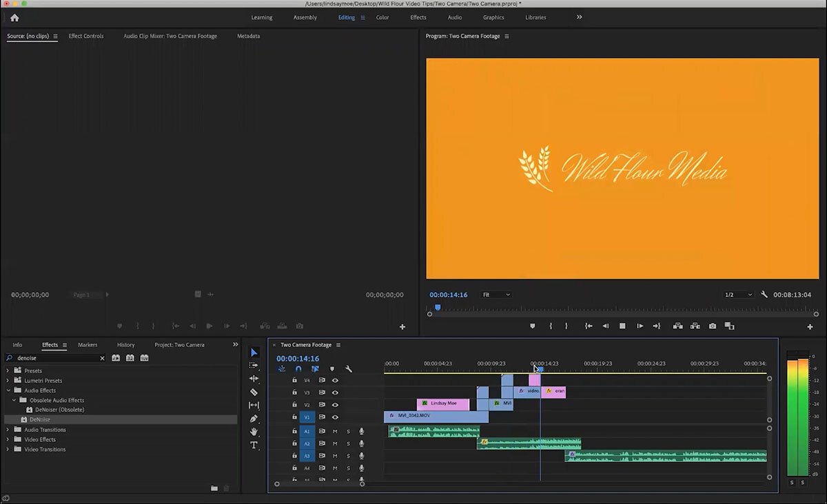Select the Type tool

pos(254,445)
